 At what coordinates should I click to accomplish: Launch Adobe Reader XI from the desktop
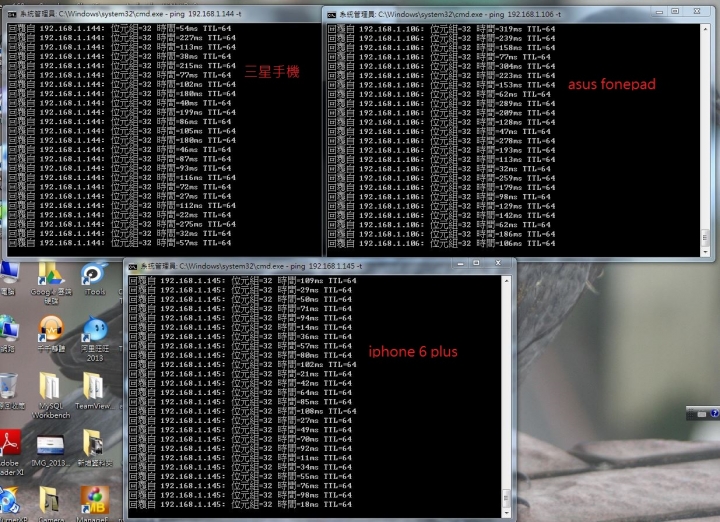coord(10,453)
